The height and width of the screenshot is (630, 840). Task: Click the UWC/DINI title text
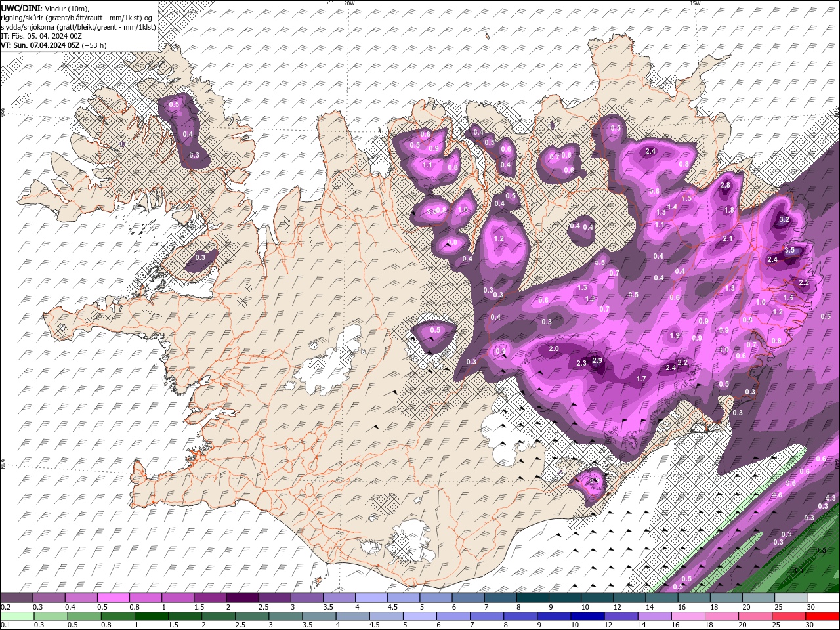point(21,7)
